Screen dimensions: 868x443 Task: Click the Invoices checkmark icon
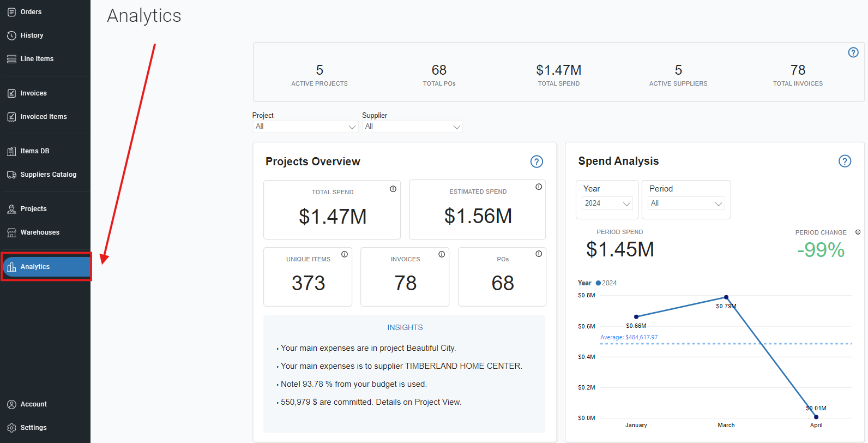pos(11,93)
